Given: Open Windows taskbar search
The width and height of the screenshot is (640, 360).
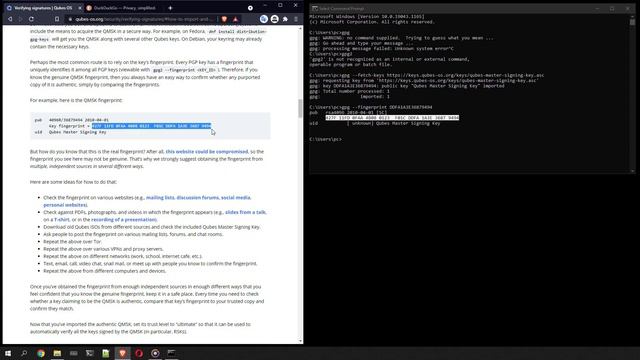Looking at the screenshot, I should (24, 353).
